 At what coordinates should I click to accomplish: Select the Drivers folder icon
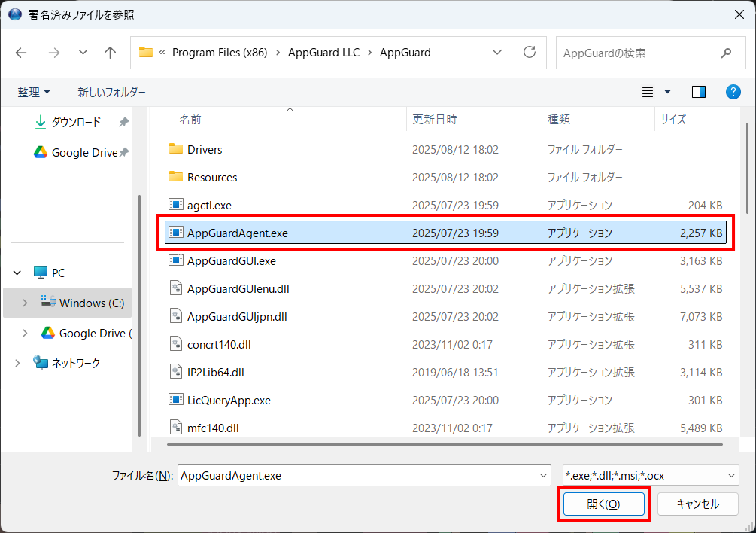click(x=176, y=149)
